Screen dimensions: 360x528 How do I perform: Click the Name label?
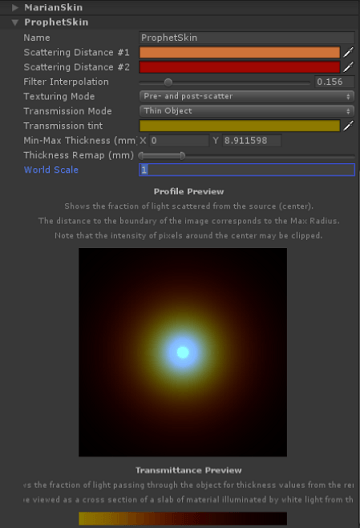[x=37, y=38]
